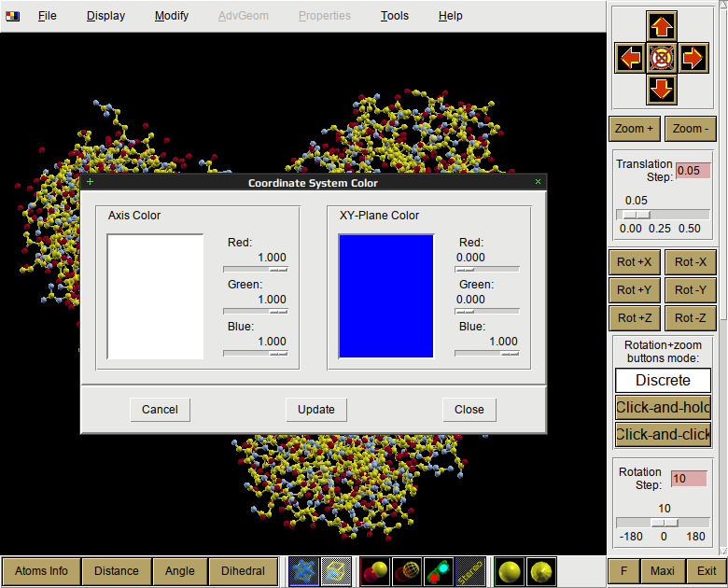Click the XCrySDen logo icon in menu bar

pos(12,16)
